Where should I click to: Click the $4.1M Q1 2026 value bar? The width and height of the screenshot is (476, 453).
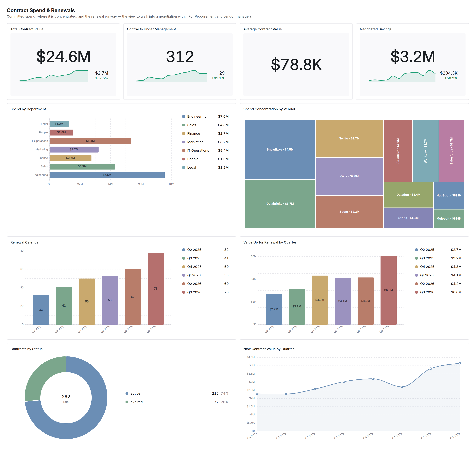point(343,301)
